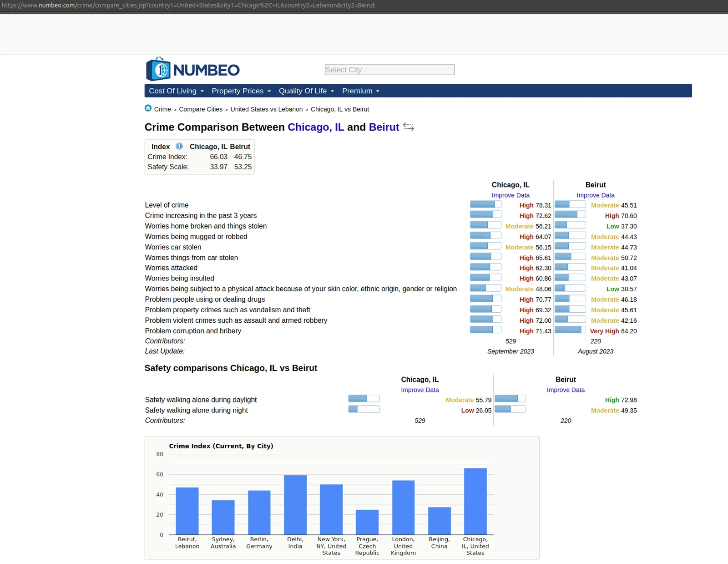Viewport: 728px width, 564px height.
Task: Click the London chart bar
Action: [x=403, y=508]
